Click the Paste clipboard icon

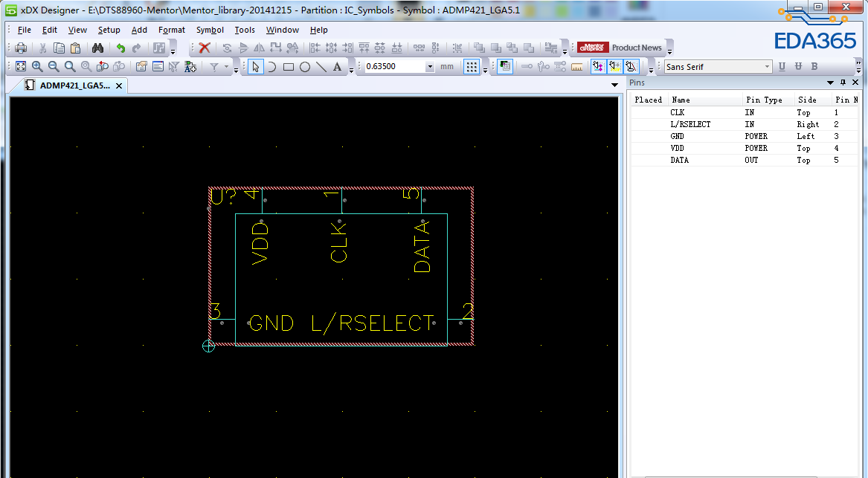tap(75, 48)
